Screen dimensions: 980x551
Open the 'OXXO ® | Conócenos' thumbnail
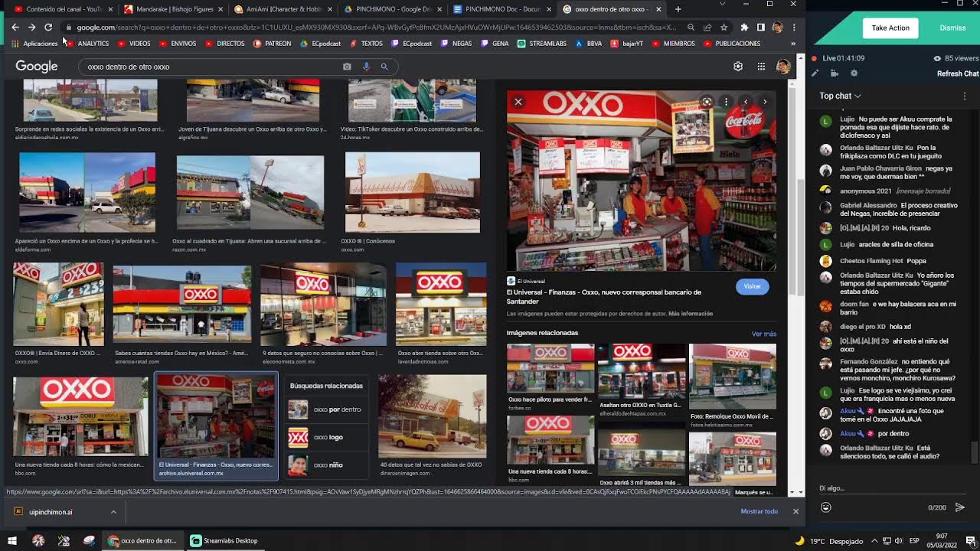tap(413, 192)
